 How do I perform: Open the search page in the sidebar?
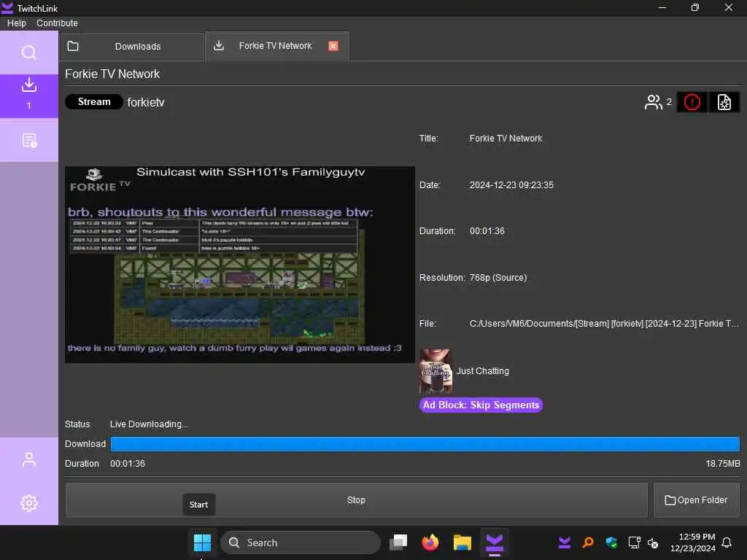tap(29, 52)
